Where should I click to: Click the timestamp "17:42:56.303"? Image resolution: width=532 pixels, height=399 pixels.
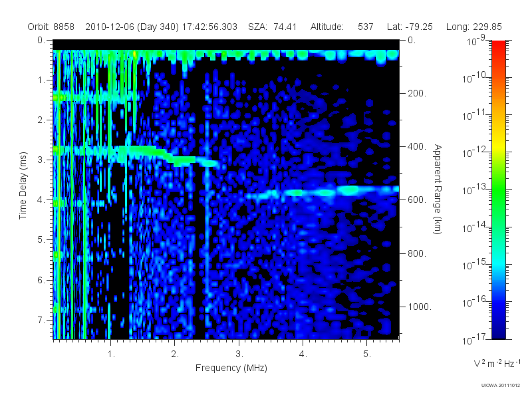coord(209,27)
